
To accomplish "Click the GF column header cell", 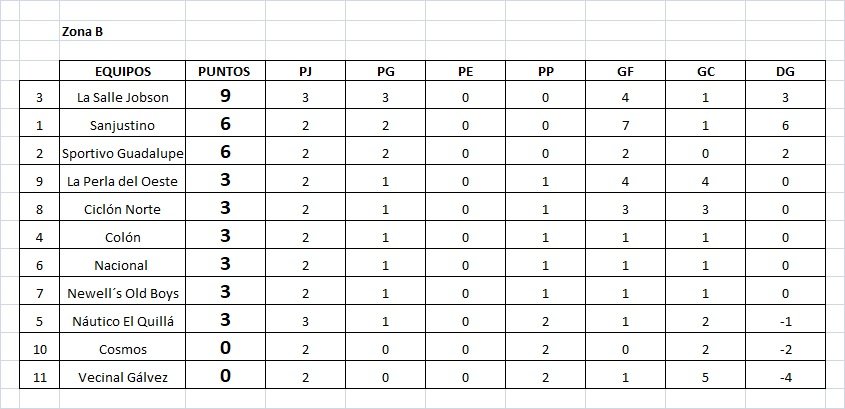I will click(625, 71).
